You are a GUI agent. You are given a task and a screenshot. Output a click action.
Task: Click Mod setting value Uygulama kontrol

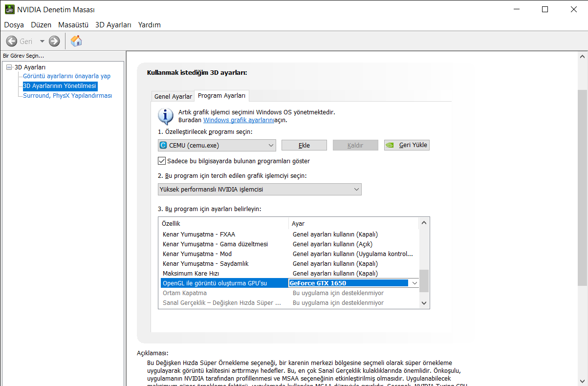(x=353, y=254)
